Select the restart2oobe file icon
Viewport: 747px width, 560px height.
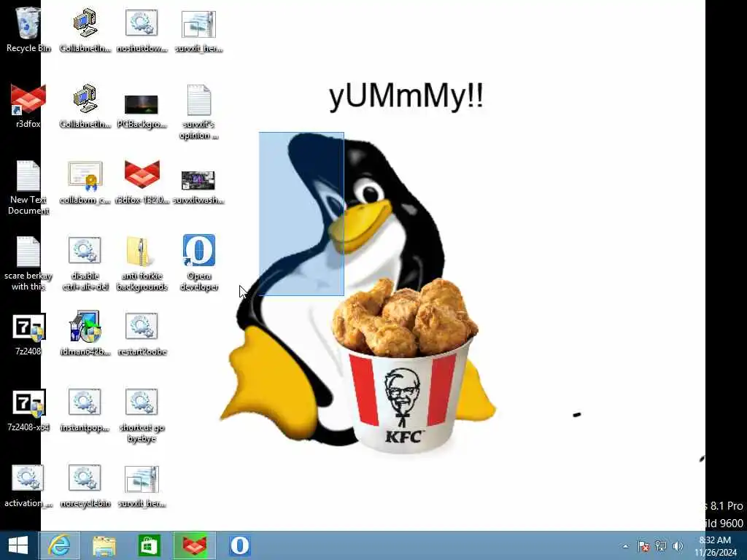pyautogui.click(x=142, y=334)
